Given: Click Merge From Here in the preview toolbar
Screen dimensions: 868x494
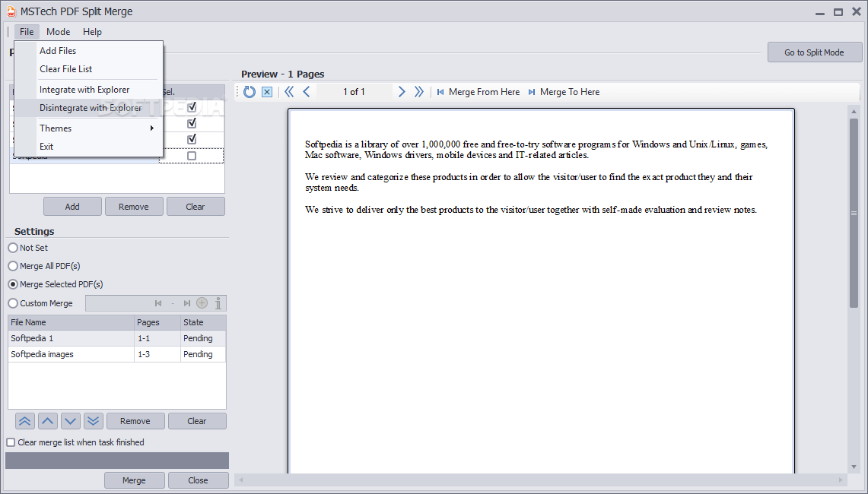Looking at the screenshot, I should tap(479, 92).
